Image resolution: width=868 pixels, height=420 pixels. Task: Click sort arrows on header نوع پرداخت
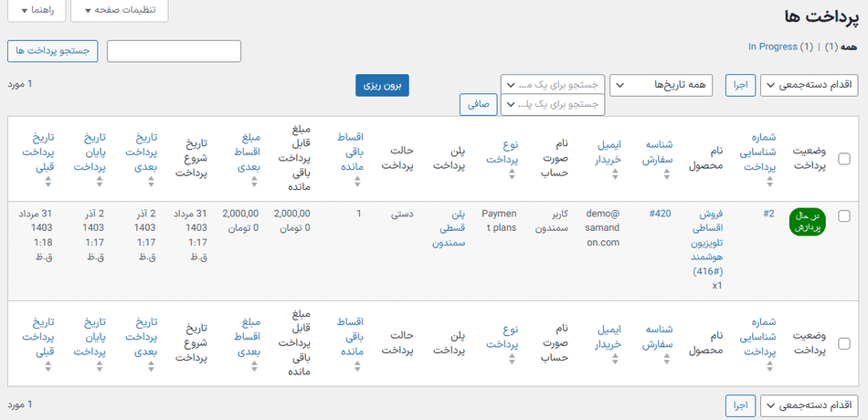pos(512,174)
